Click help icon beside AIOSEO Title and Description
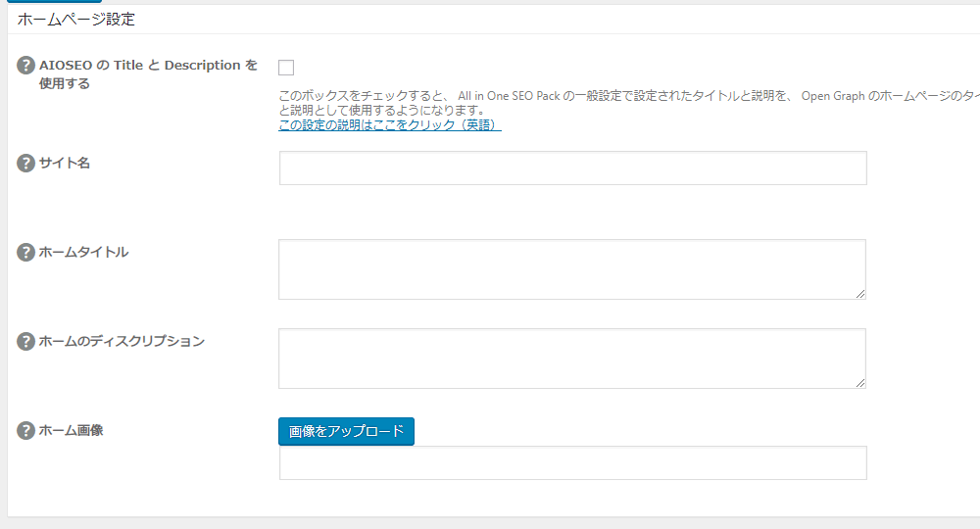 [x=26, y=66]
